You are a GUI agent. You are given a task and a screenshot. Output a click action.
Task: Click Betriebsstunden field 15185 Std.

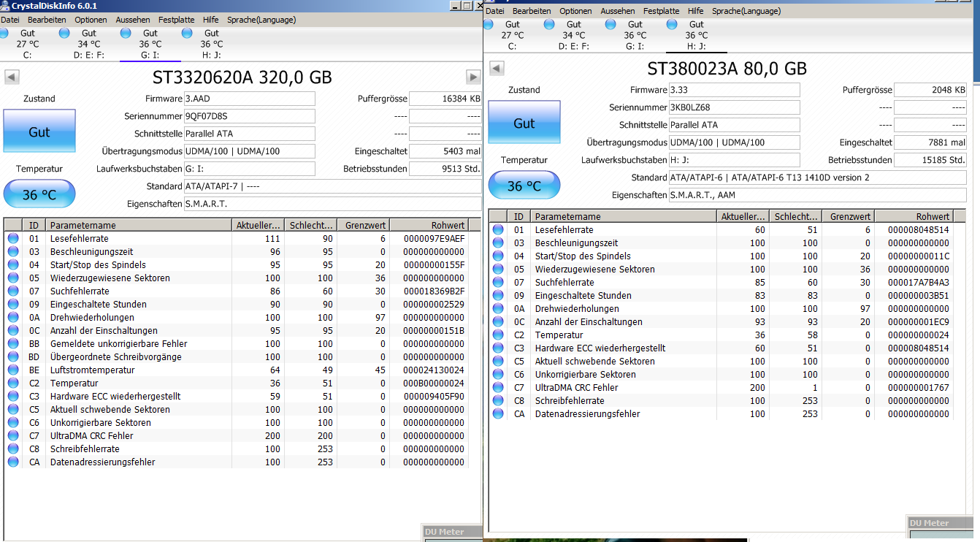[x=930, y=160]
